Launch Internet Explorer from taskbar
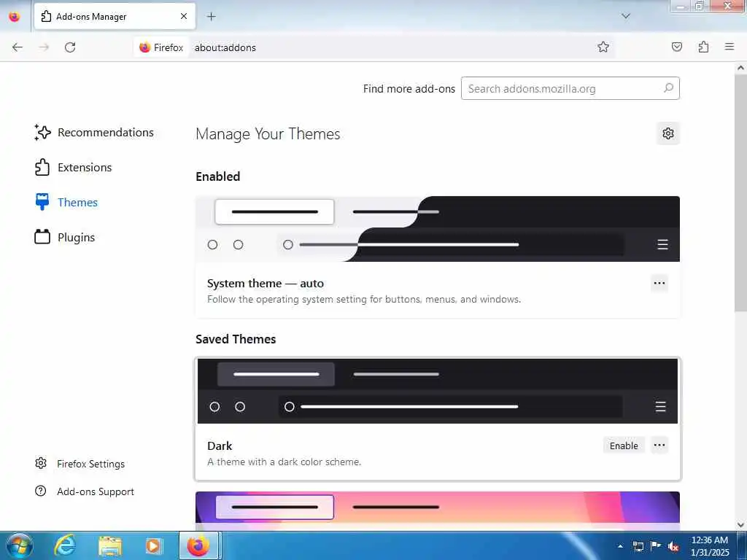747x560 pixels. 65,545
